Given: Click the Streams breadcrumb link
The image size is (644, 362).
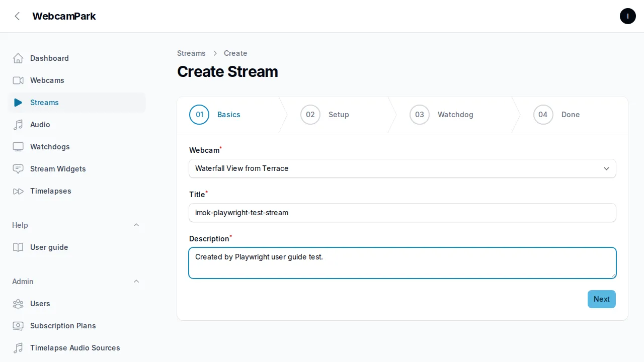Looking at the screenshot, I should click(x=191, y=53).
